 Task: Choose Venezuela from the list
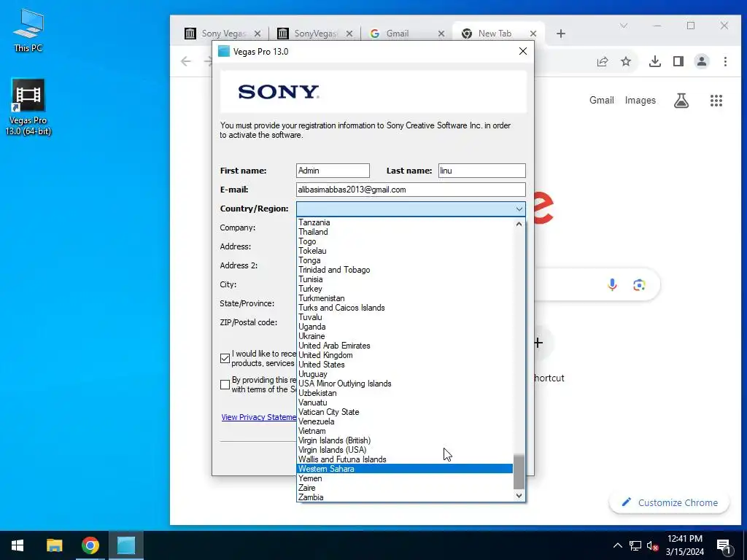click(x=405, y=421)
